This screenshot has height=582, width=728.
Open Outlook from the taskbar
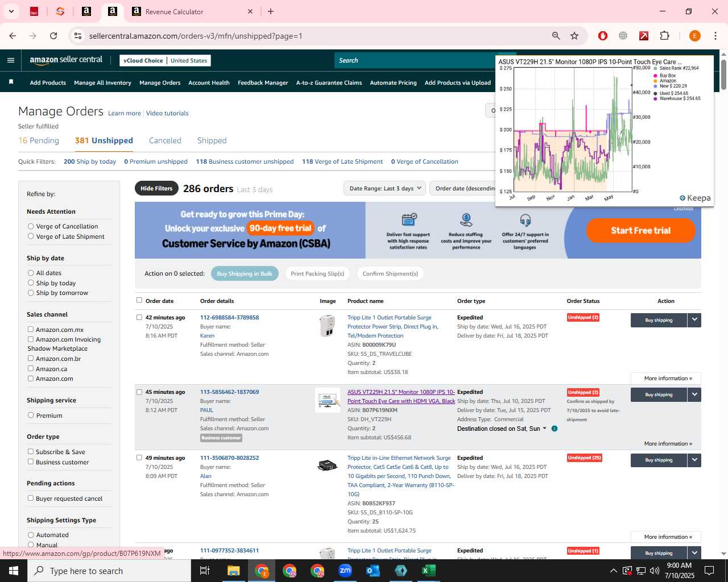coord(373,571)
